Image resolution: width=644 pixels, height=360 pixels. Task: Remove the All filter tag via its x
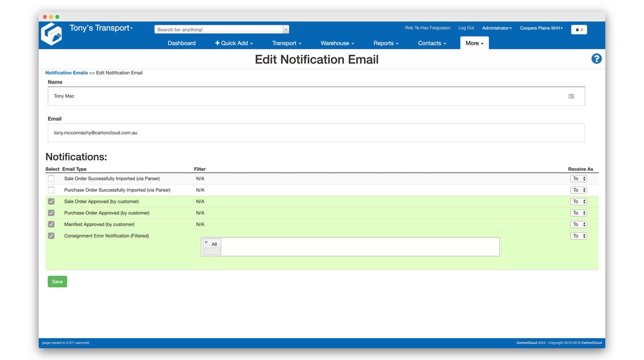206,242
